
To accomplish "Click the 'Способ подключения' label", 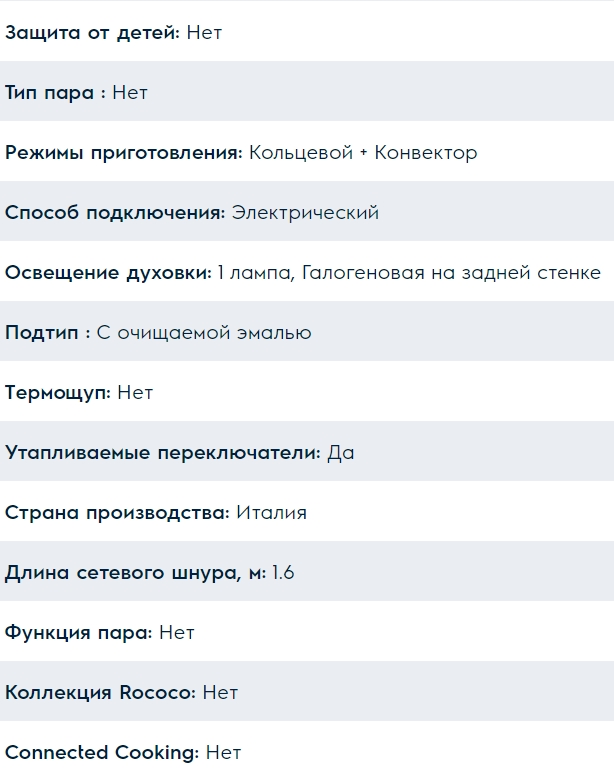I will (115, 212).
